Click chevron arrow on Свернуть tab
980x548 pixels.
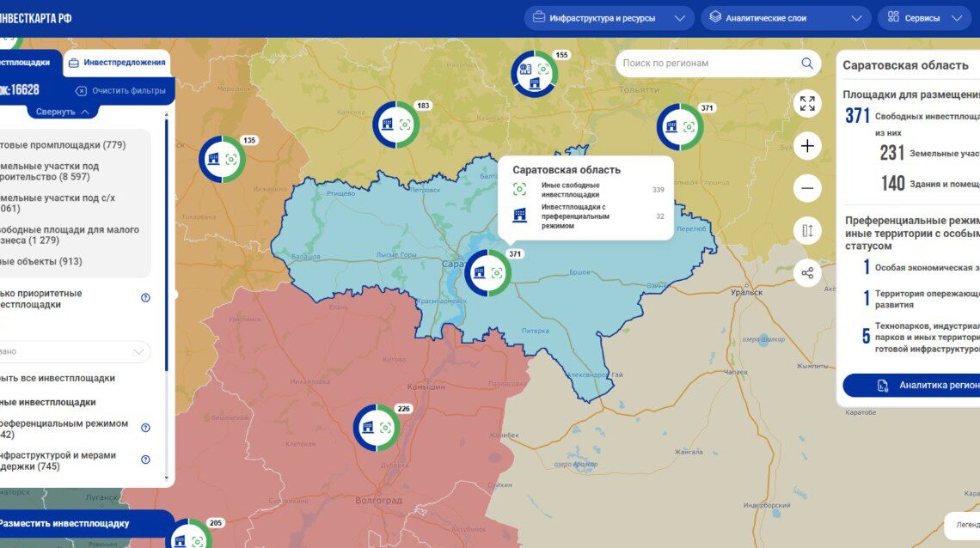(85, 112)
